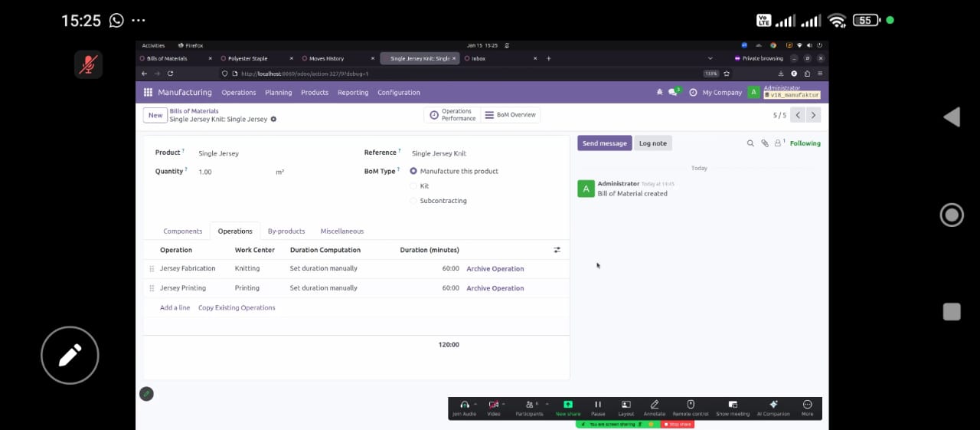The height and width of the screenshot is (430, 980).
Task: Click the Quantity input field
Action: coord(230,172)
